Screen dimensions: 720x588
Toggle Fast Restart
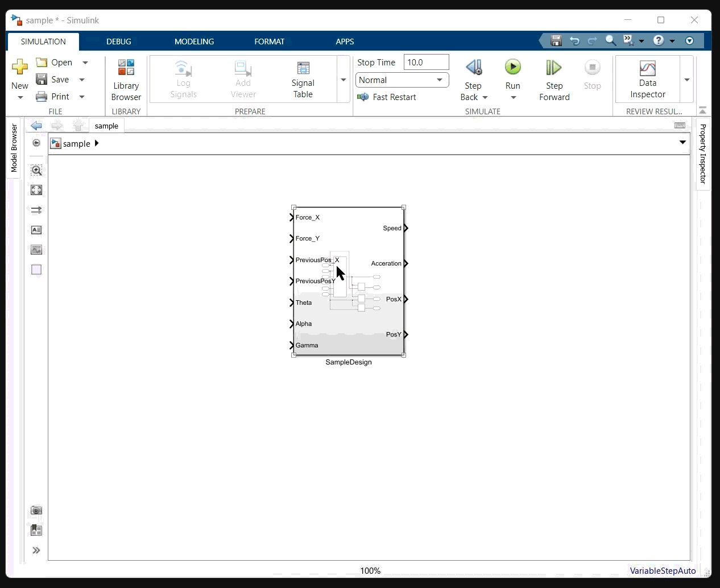pos(387,97)
